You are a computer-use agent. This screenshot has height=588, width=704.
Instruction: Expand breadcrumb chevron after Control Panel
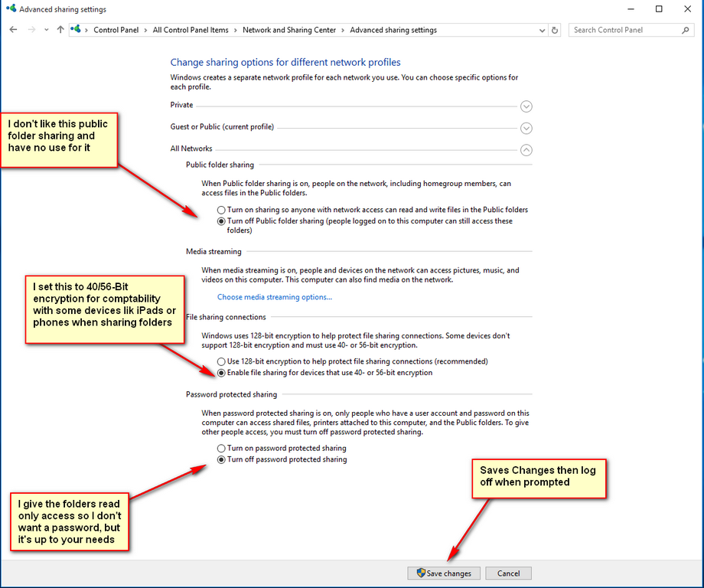tap(145, 30)
